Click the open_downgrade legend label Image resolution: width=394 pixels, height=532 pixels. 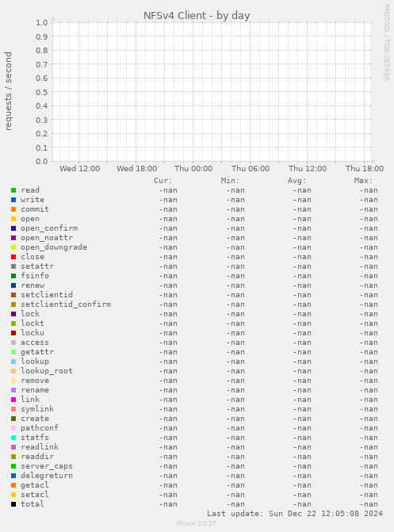(54, 247)
